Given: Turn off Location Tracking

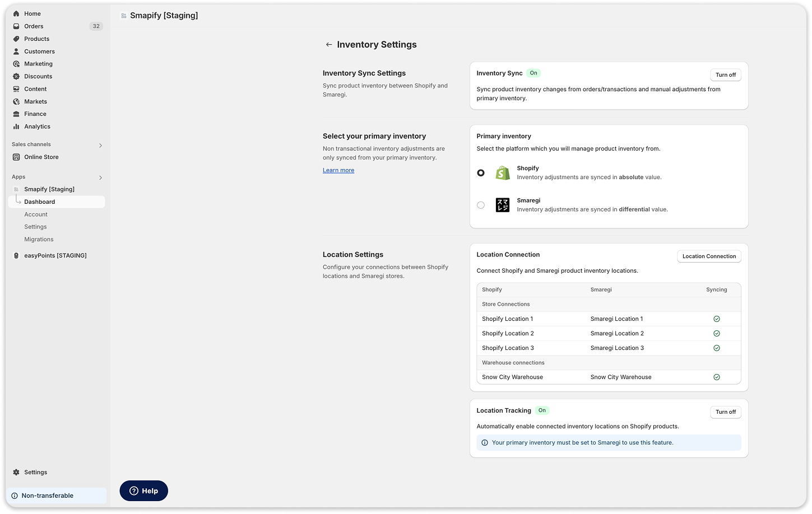Looking at the screenshot, I should pyautogui.click(x=726, y=412).
